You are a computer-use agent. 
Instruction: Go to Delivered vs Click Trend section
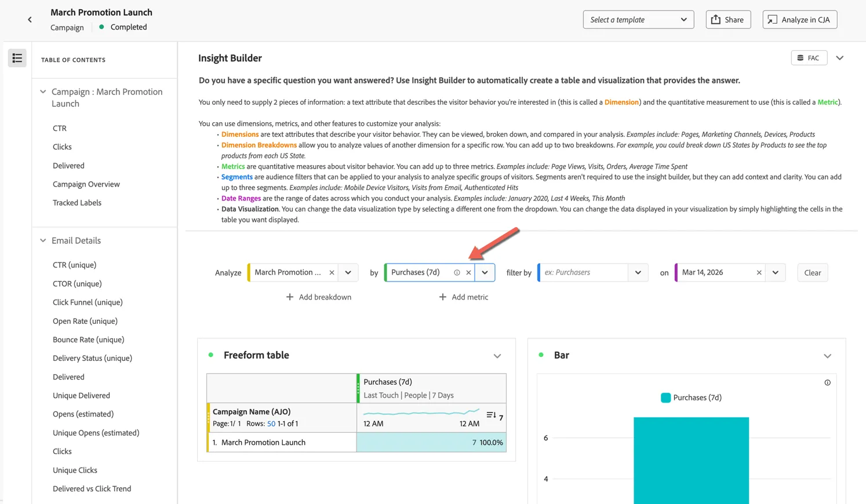[92, 488]
